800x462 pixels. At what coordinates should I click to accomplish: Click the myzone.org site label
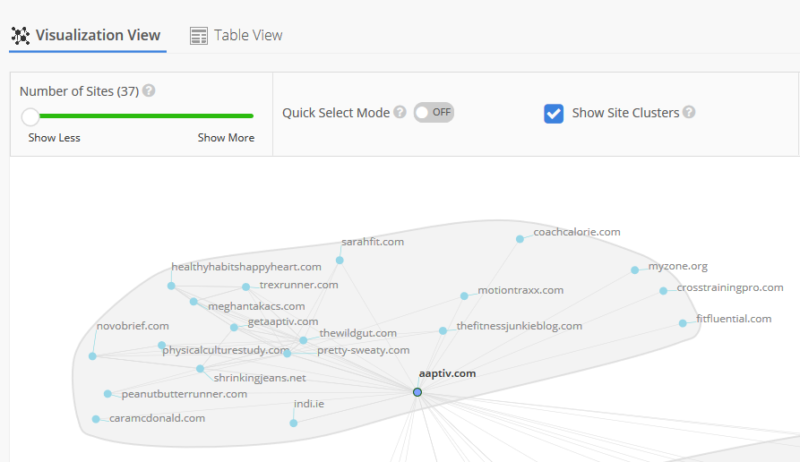point(678,266)
